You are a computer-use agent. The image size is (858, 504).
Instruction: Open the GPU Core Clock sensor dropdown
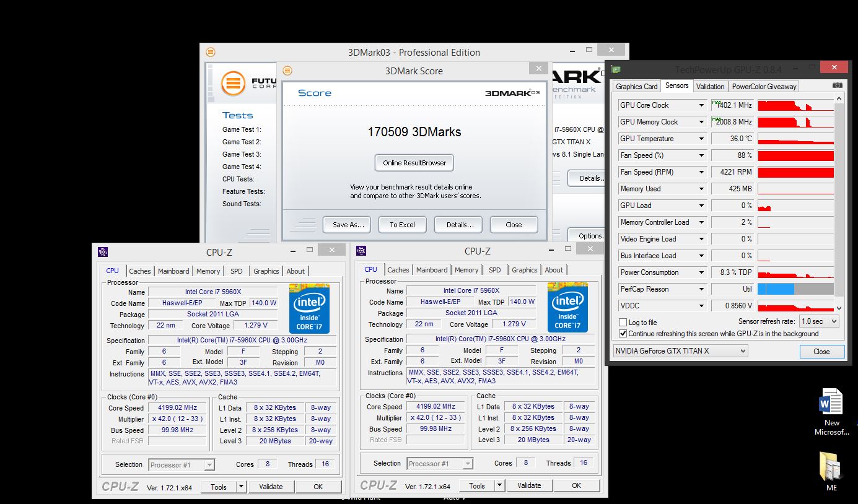pos(701,105)
